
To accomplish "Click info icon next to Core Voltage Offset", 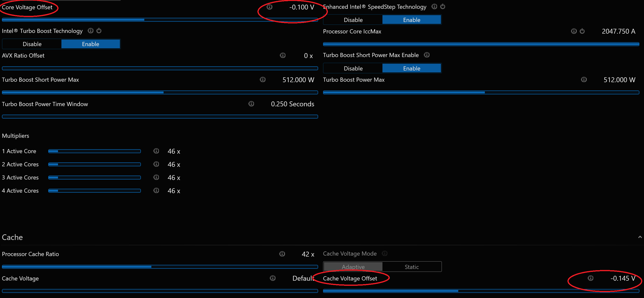I will (269, 7).
